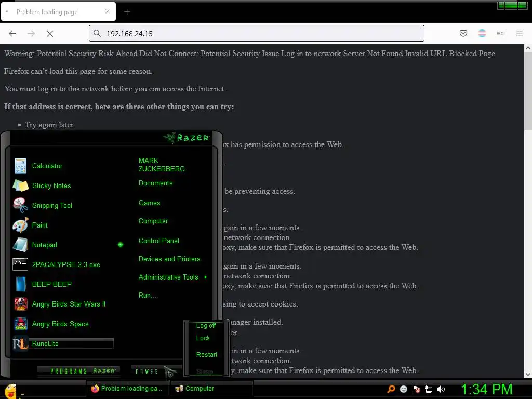The height and width of the screenshot is (399, 532).
Task: Click the orange magnifier tray icon
Action: (x=391, y=389)
